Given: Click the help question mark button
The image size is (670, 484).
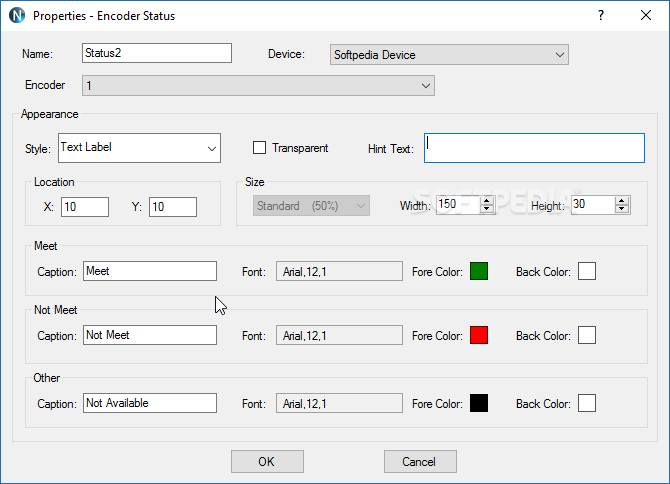Looking at the screenshot, I should pos(601,16).
